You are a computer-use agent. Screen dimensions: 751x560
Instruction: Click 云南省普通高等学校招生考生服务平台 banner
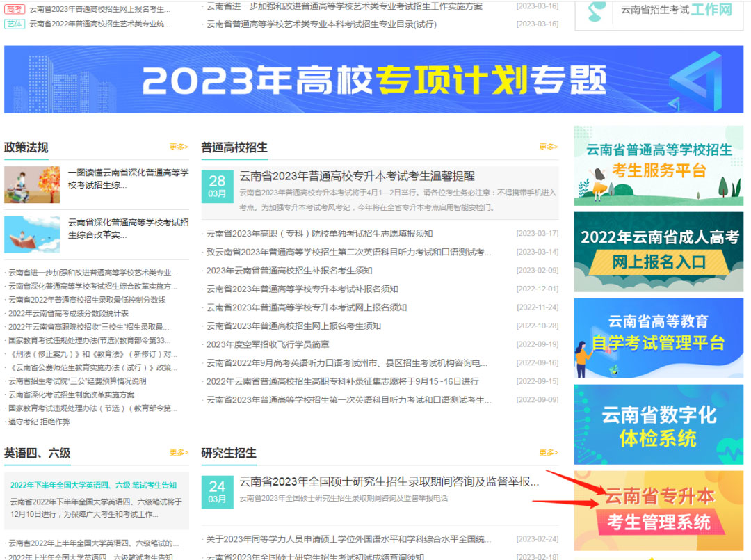658,166
